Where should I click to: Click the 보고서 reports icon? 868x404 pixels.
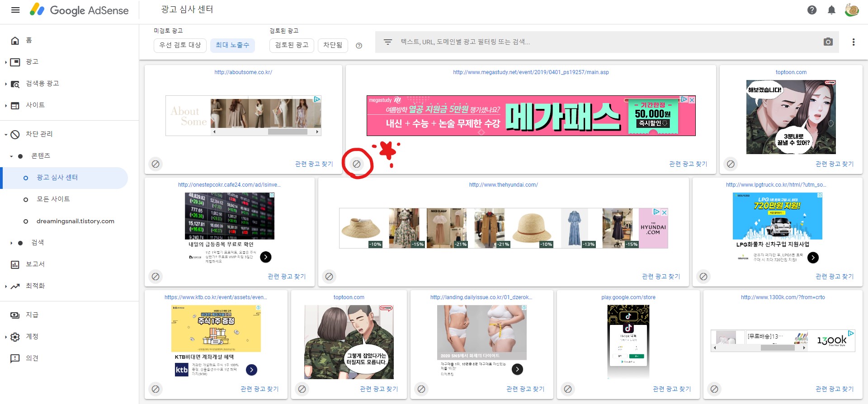click(x=15, y=264)
